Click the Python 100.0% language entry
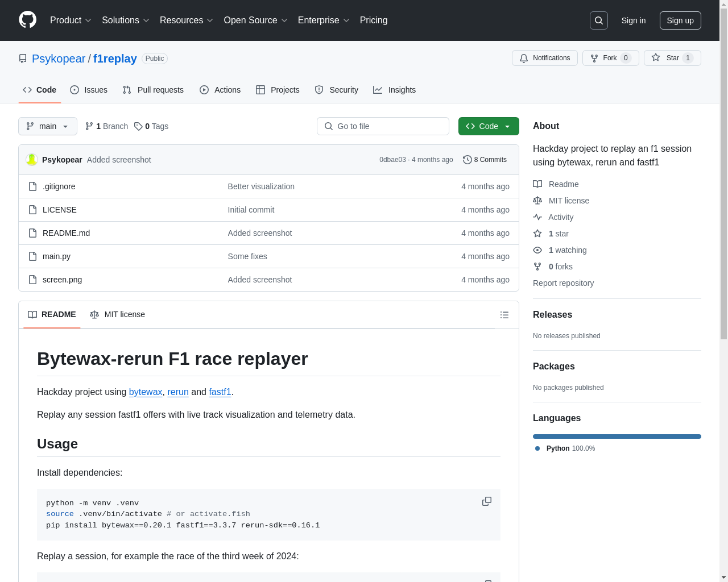The image size is (728, 582). [565, 448]
